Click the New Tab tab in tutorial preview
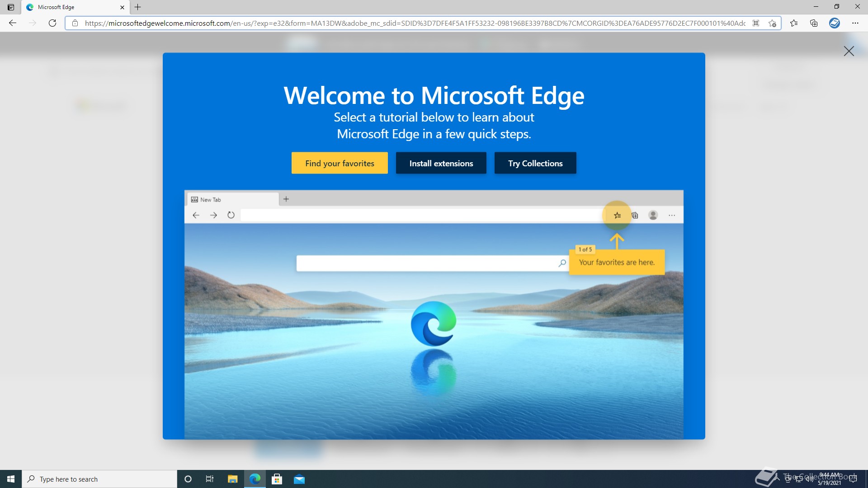 point(232,199)
